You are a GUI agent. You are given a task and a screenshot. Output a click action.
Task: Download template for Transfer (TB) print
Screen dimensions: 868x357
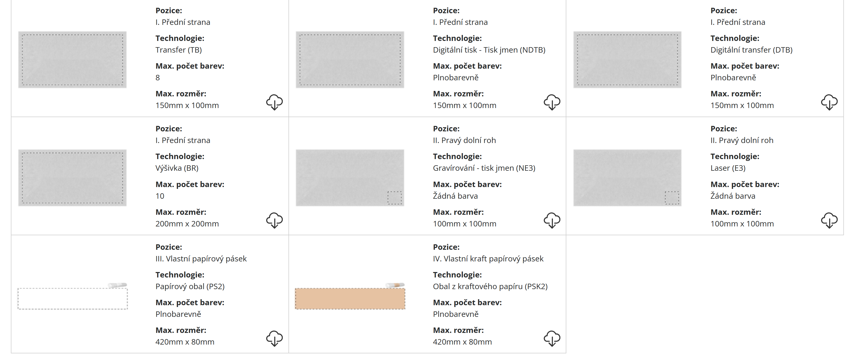(274, 102)
